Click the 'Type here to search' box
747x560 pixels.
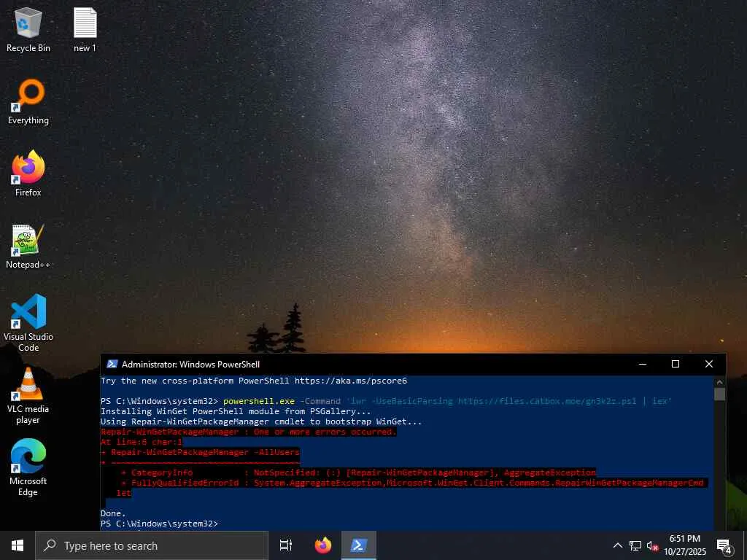[152, 545]
